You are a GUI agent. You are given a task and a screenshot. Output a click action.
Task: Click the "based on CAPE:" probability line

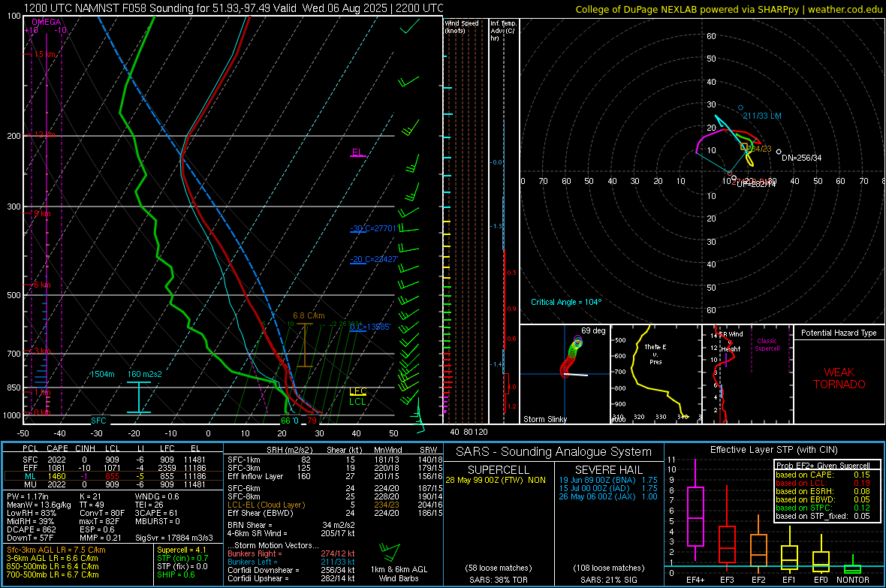(823, 475)
